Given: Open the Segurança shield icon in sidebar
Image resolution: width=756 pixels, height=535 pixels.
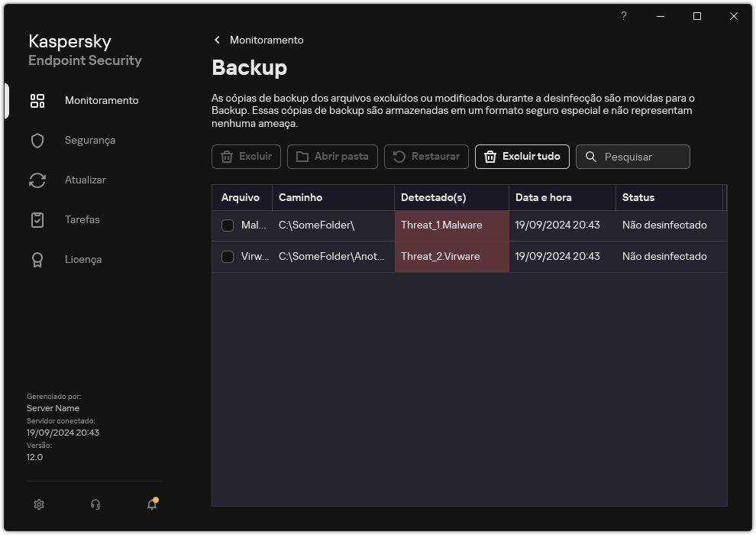Looking at the screenshot, I should 37,141.
